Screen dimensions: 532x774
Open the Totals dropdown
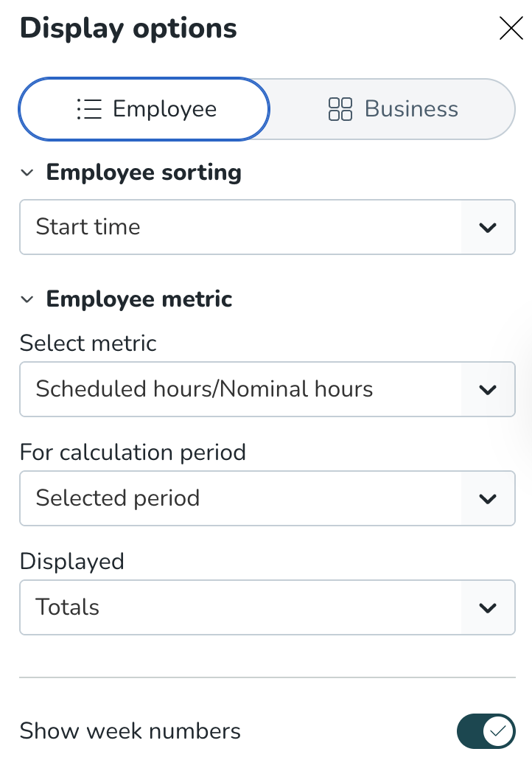[x=240, y=607]
